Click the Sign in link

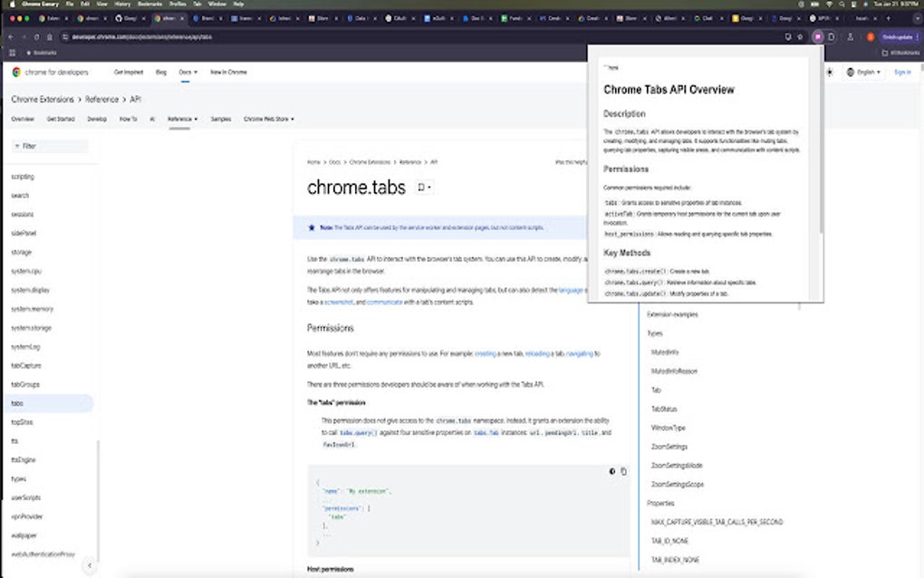[x=902, y=72]
